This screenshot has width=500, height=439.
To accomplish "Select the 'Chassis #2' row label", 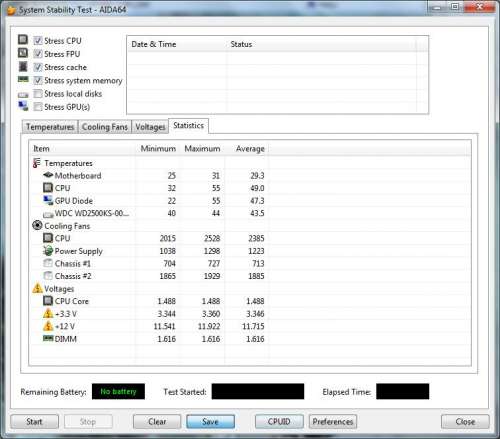I will tap(73, 276).
